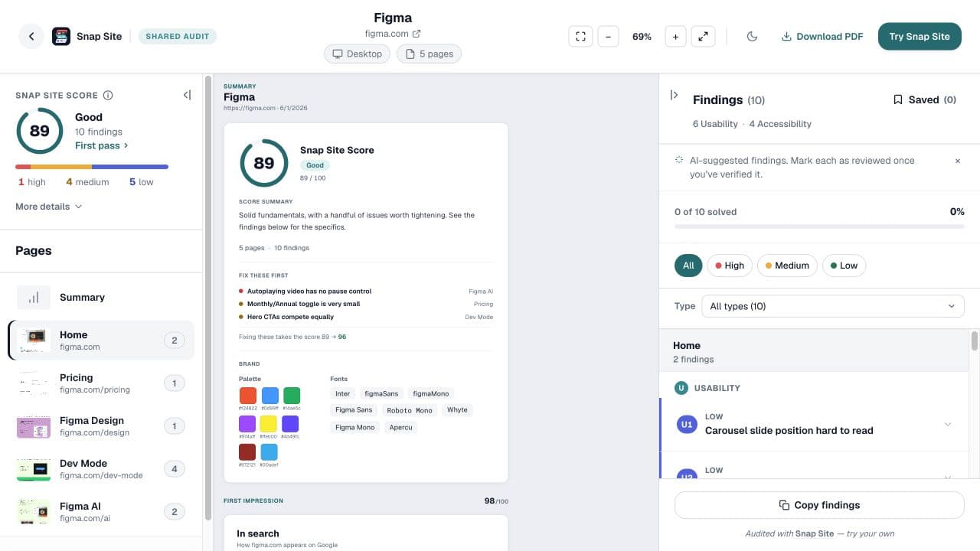
Task: Select the Dev Mode page
Action: pos(101,468)
